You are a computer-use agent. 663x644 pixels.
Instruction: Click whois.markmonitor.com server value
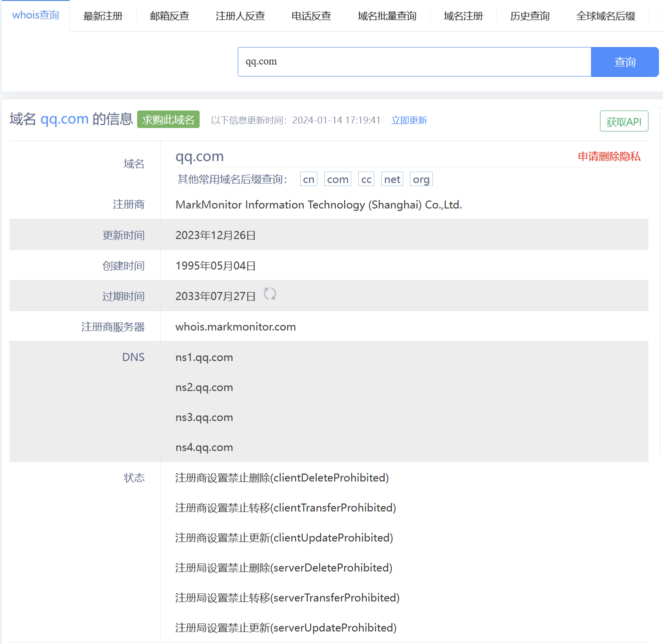point(236,327)
